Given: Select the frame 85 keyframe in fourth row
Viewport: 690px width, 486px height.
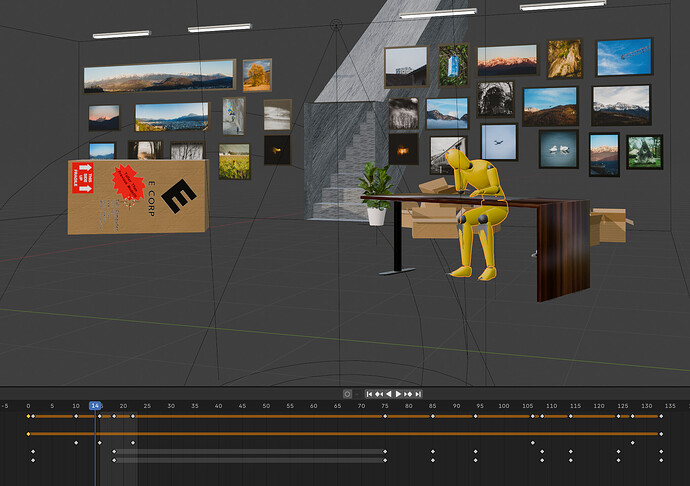Looking at the screenshot, I should click(x=433, y=451).
